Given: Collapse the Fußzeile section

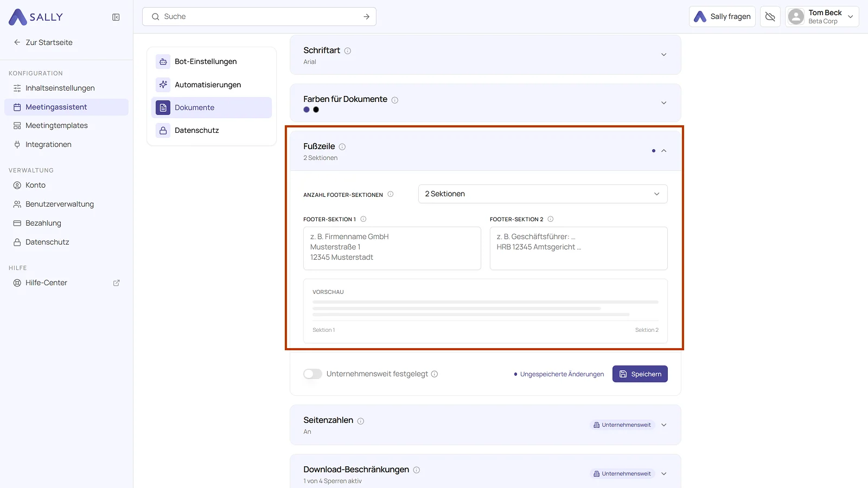Looking at the screenshot, I should [x=663, y=151].
